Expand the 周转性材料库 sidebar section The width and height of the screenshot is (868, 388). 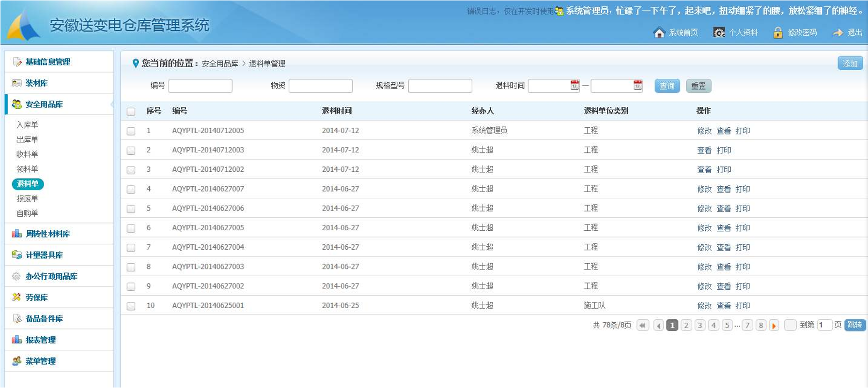[47, 234]
